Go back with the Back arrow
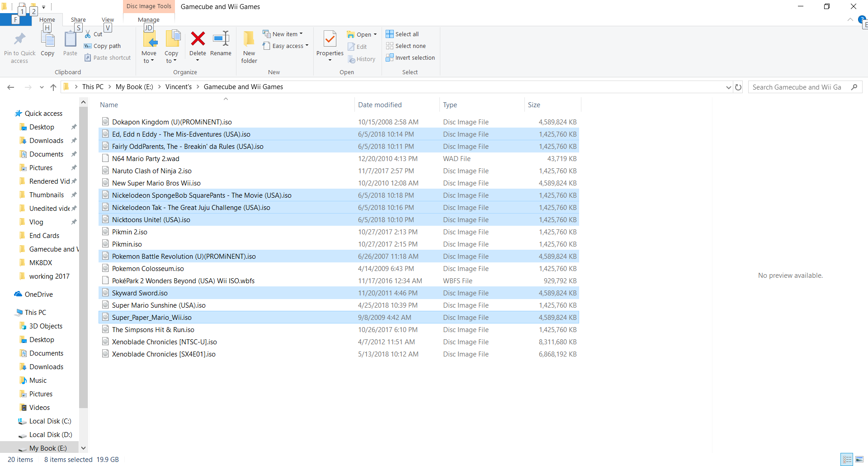Image resolution: width=868 pixels, height=466 pixels. pyautogui.click(x=11, y=87)
